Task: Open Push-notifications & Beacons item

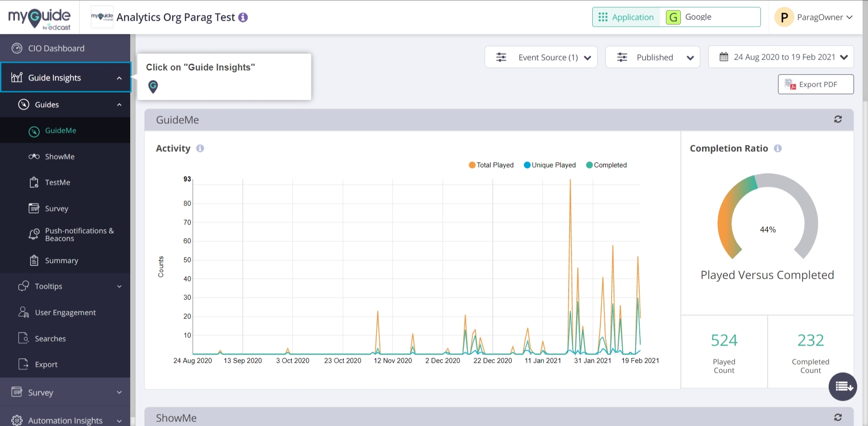Action: [65, 234]
